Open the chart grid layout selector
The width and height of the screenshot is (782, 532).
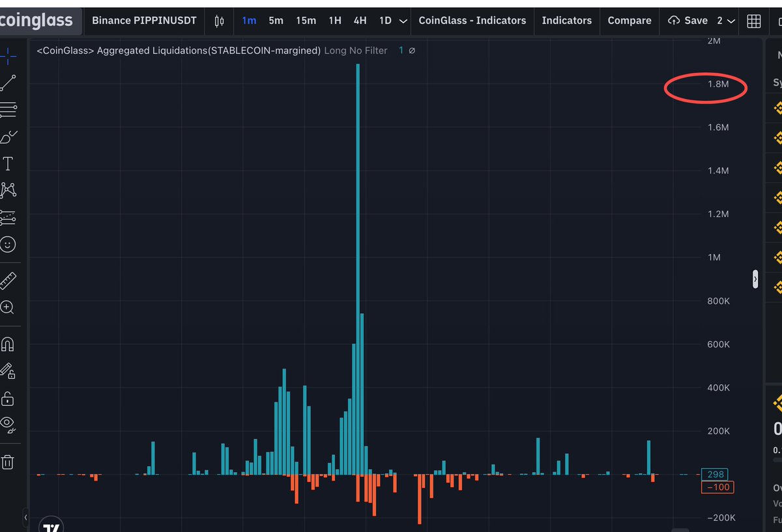pyautogui.click(x=754, y=21)
